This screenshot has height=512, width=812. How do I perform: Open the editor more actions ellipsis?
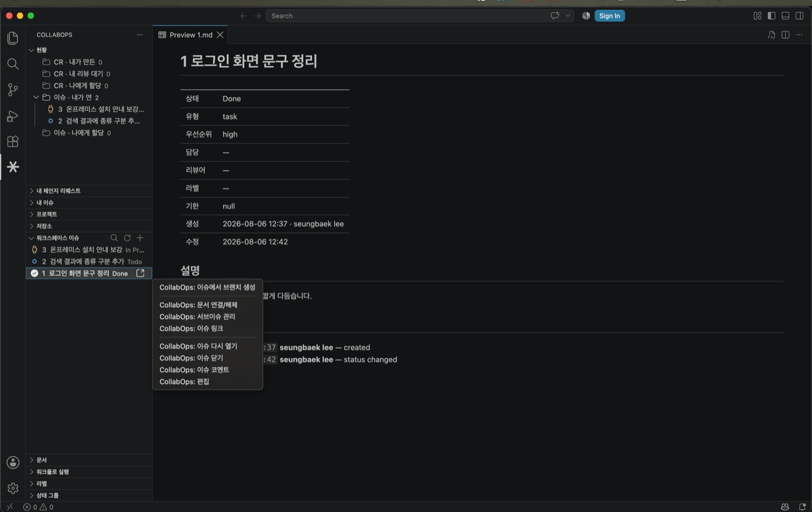pyautogui.click(x=799, y=35)
